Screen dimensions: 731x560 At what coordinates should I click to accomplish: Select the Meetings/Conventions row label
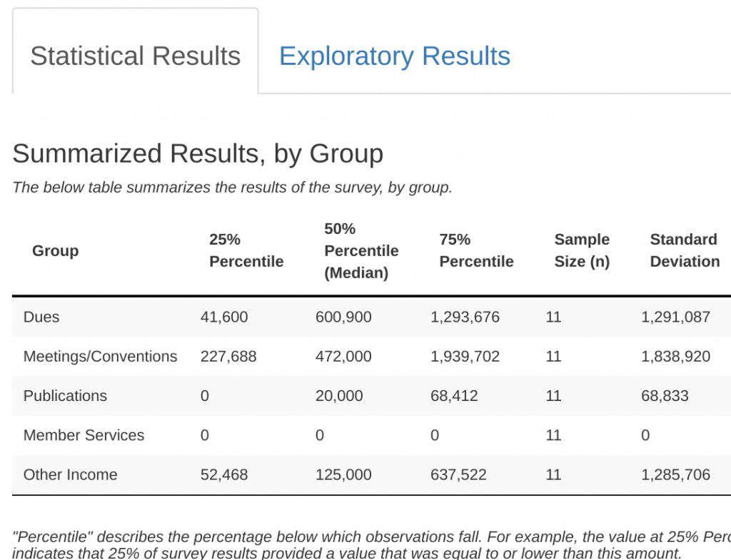click(100, 356)
